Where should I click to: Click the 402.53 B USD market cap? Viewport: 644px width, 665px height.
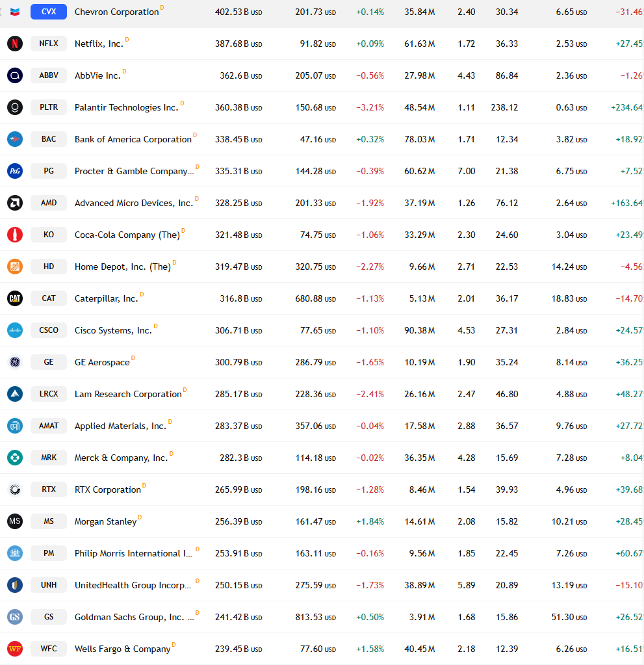pyautogui.click(x=238, y=12)
